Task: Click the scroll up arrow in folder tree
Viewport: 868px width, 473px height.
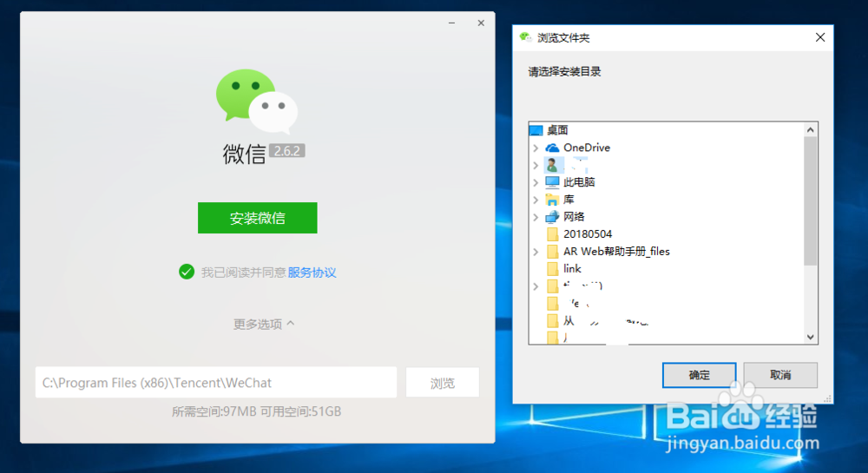Action: (x=811, y=129)
